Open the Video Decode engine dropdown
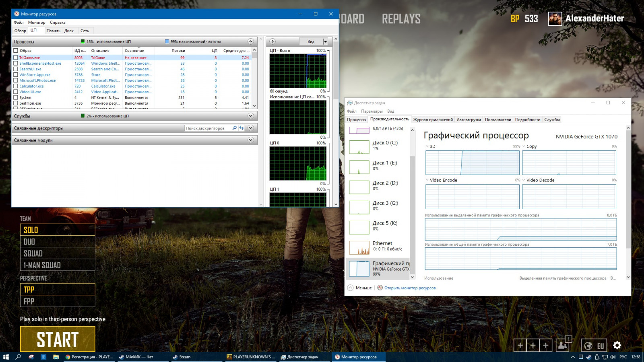This screenshot has width=644, height=362. pos(524,180)
